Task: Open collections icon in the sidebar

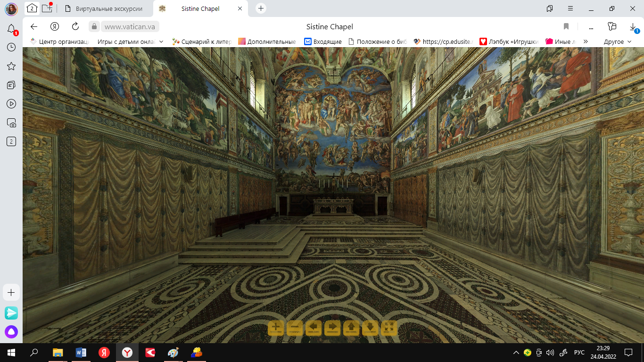Action: tap(11, 85)
